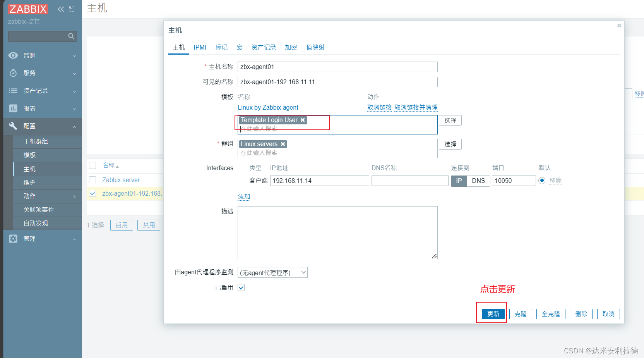
Task: Remove Linux servers group tag
Action: (x=283, y=144)
